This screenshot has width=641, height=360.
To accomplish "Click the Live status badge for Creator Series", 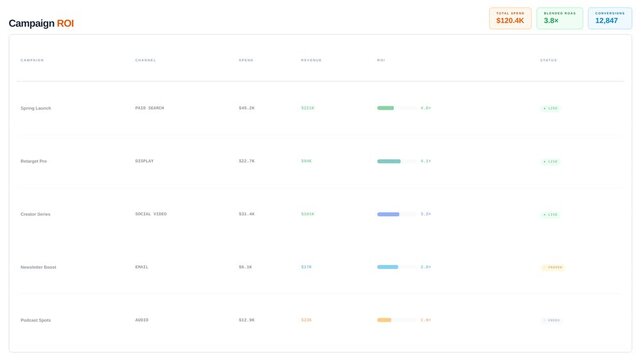I will 550,215.
